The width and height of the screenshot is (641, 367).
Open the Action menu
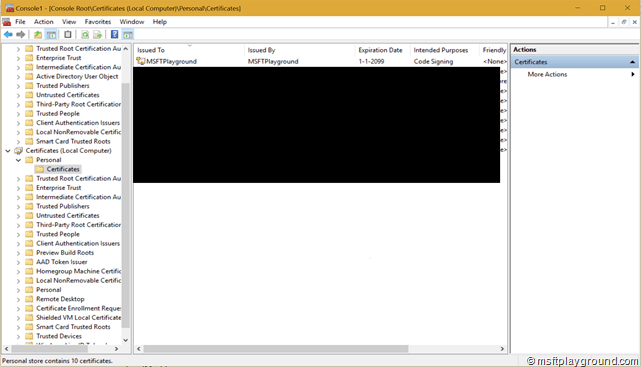click(x=43, y=22)
